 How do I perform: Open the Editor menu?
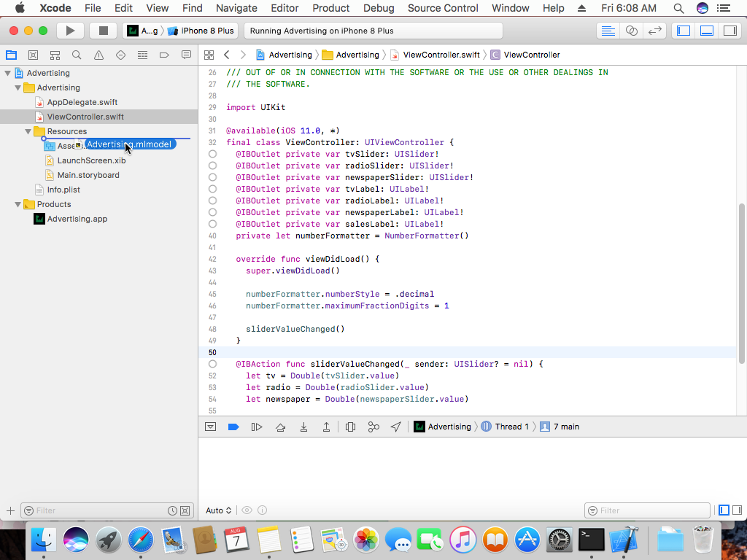coord(285,8)
